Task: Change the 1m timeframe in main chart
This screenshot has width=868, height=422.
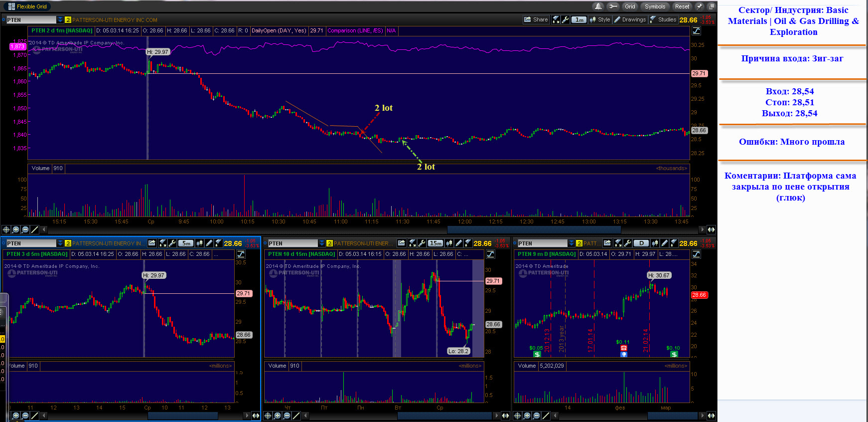Action: (579, 19)
